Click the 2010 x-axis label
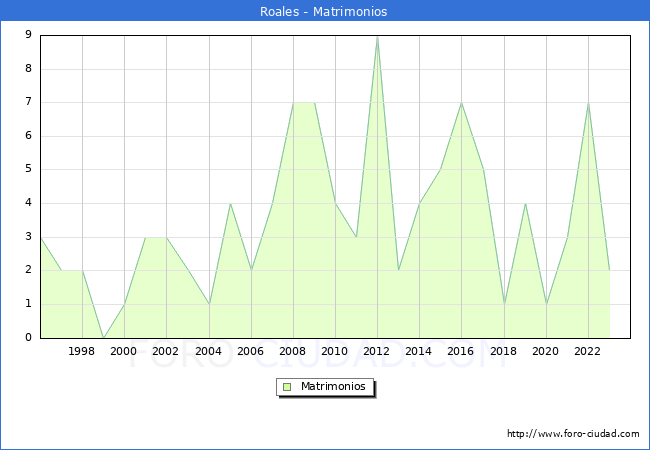This screenshot has height=450, width=650. (x=335, y=351)
